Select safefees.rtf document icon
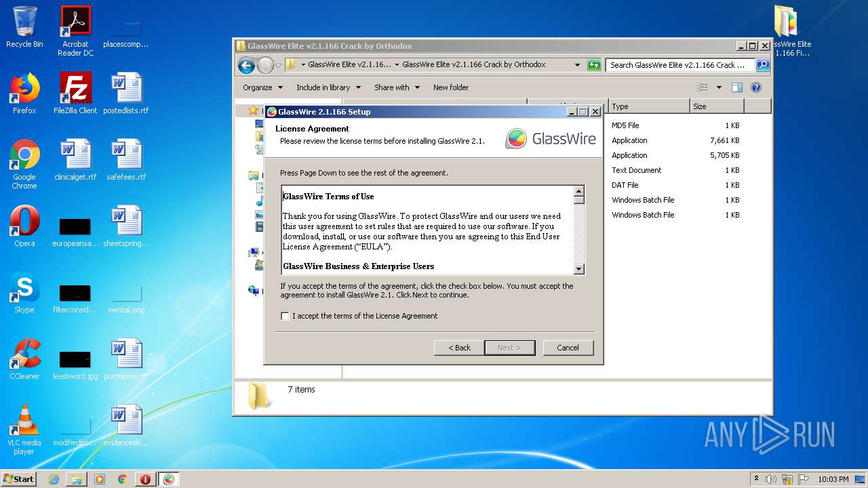 [126, 160]
